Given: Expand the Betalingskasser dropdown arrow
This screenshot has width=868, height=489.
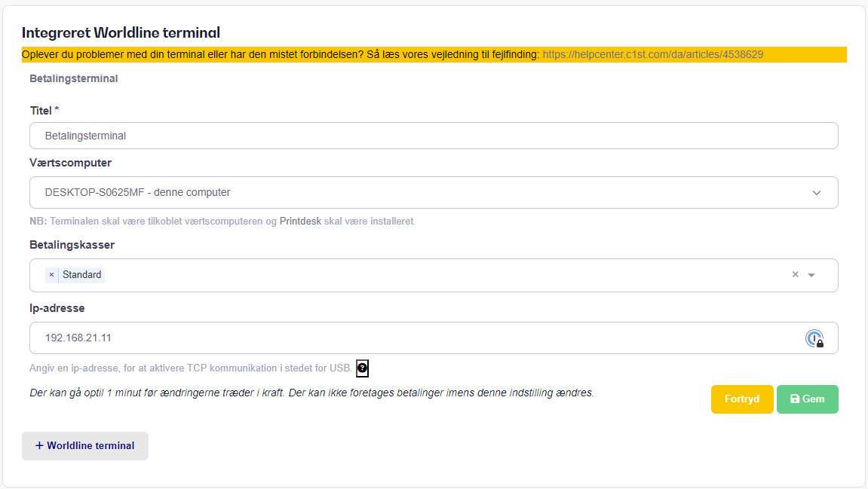Looking at the screenshot, I should pos(811,275).
